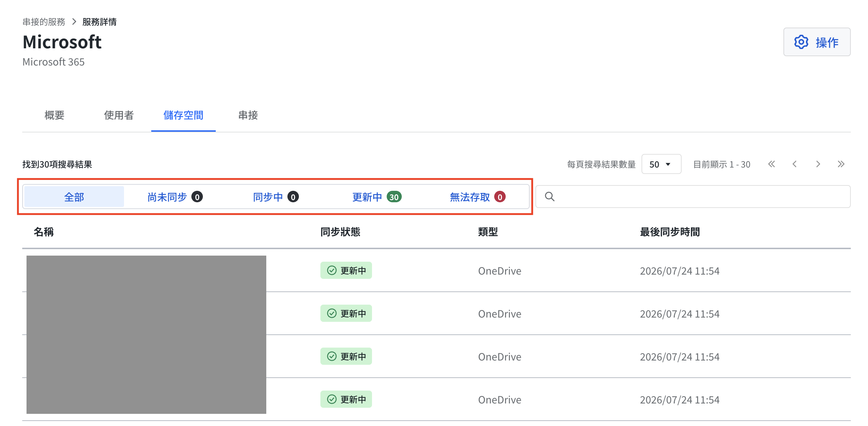Jump to first page with double-left arrows
The width and height of the screenshot is (868, 426).
point(771,164)
